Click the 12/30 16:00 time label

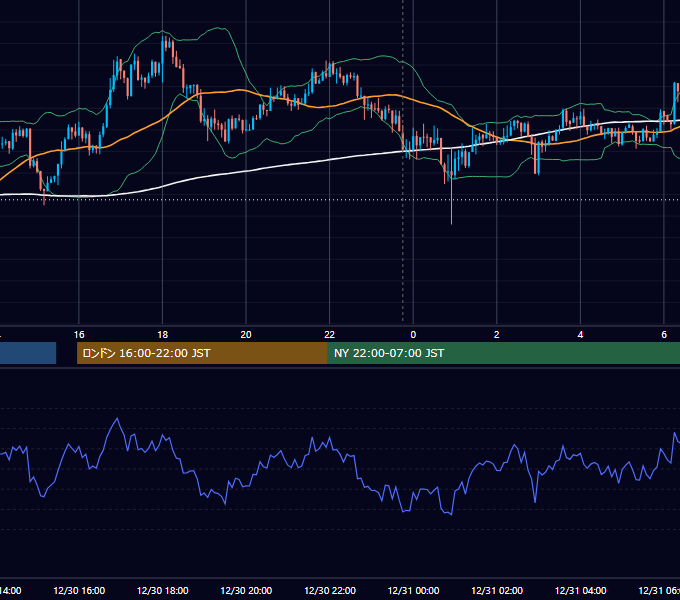pos(79,590)
